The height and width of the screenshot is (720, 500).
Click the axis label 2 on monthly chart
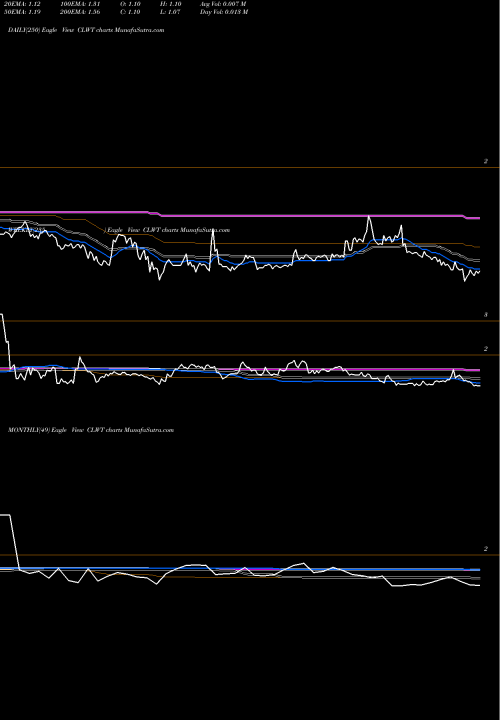click(x=485, y=549)
